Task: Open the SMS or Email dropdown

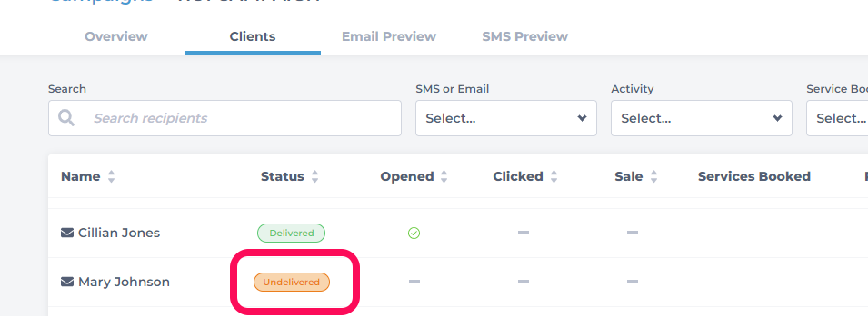Action: (x=506, y=118)
